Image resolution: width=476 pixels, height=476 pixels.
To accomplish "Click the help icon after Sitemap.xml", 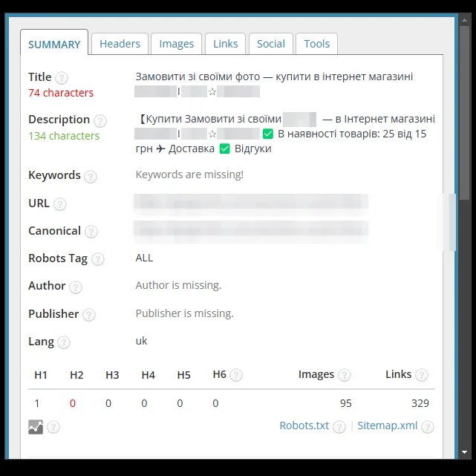I will [428, 427].
